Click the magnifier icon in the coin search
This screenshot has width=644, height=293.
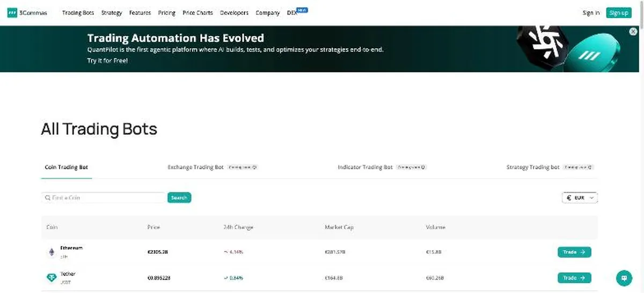tap(48, 198)
